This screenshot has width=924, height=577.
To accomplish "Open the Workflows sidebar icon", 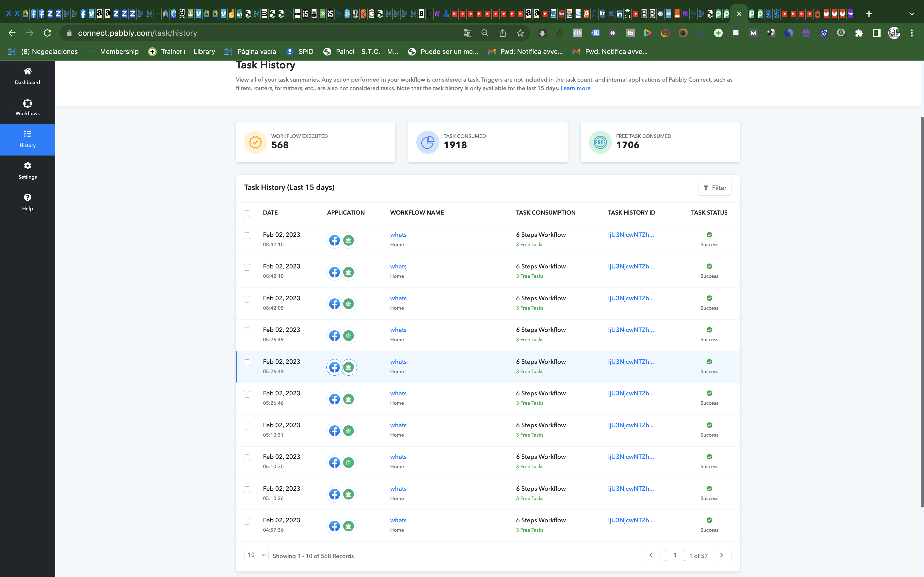I will [28, 103].
